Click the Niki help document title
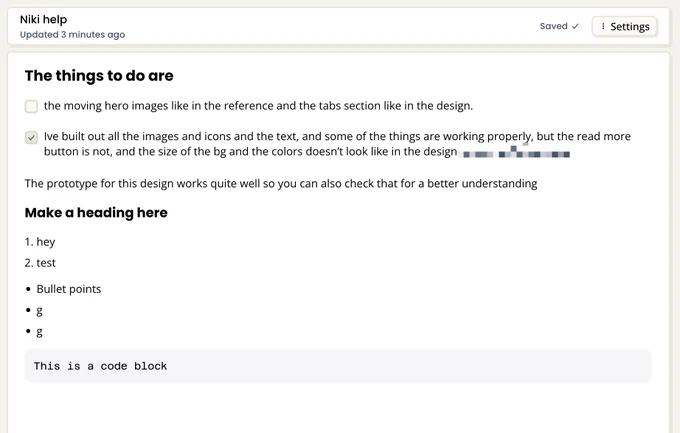The height and width of the screenshot is (433, 680). (x=43, y=20)
